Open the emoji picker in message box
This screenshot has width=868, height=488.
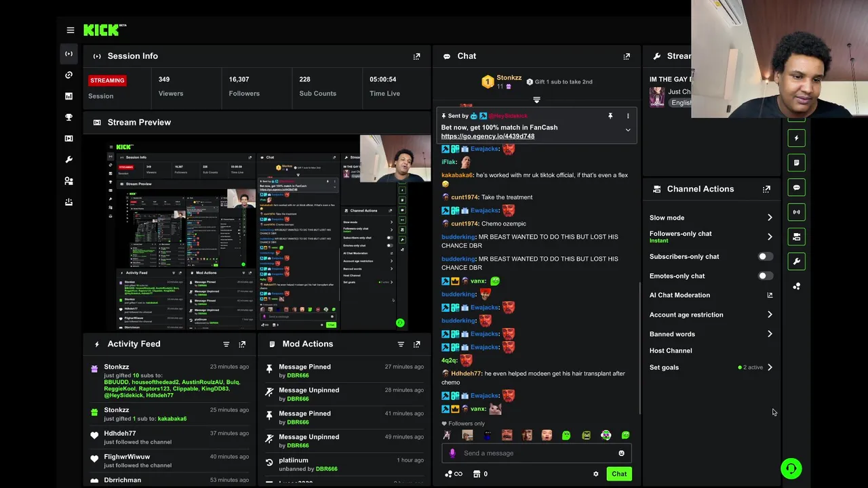coord(621,453)
